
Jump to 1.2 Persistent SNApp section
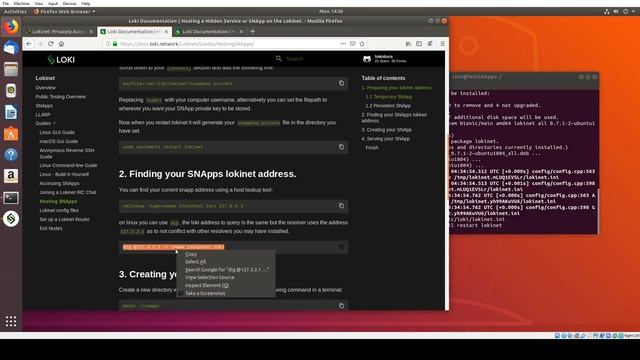(x=388, y=106)
